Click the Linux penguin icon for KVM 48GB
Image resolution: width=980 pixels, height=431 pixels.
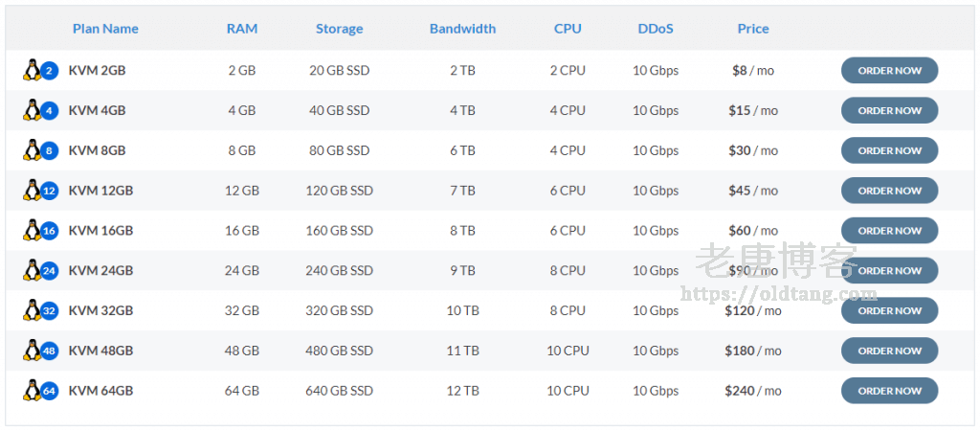pyautogui.click(x=33, y=351)
